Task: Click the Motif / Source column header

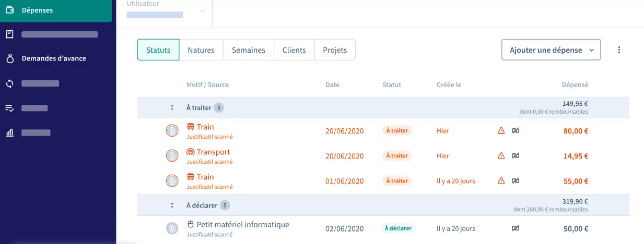Action: (207, 84)
